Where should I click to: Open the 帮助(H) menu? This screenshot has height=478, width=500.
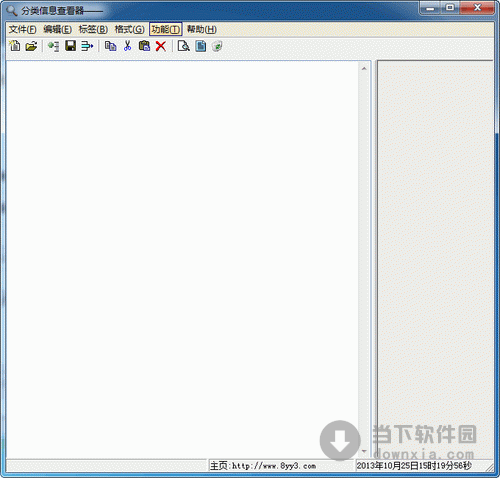(202, 29)
